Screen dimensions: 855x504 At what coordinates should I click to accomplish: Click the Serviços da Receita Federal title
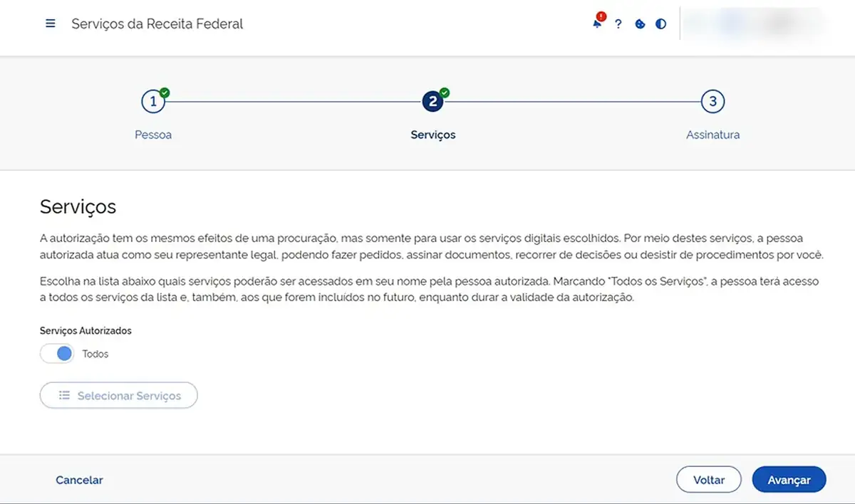(157, 23)
